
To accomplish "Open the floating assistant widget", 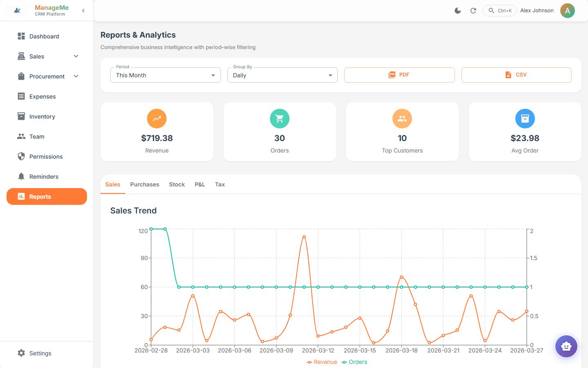I will pyautogui.click(x=566, y=346).
